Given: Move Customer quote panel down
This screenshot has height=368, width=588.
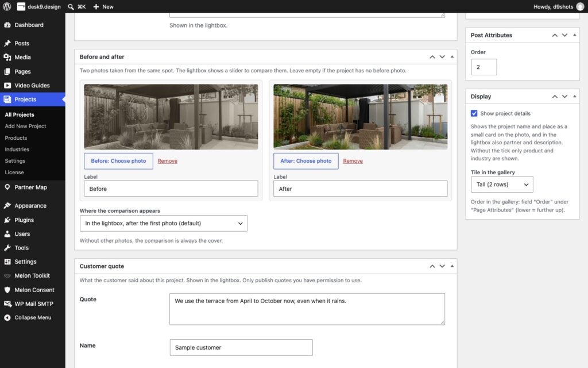Looking at the screenshot, I should (442, 266).
